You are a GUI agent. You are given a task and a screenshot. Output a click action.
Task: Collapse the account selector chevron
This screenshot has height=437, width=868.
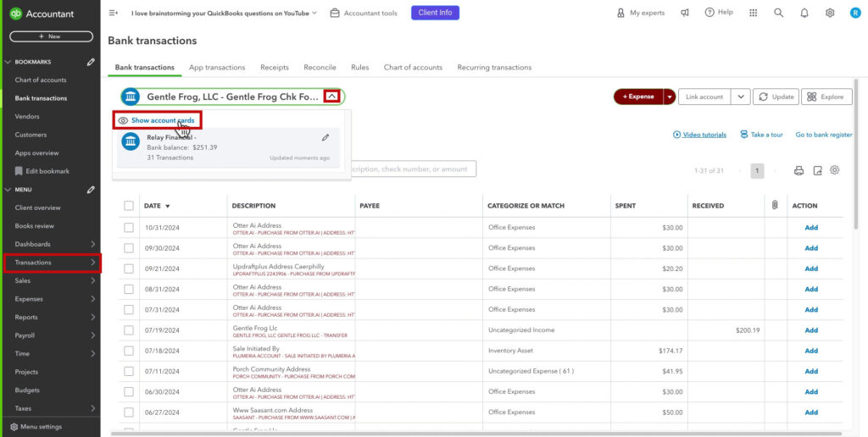(x=331, y=97)
